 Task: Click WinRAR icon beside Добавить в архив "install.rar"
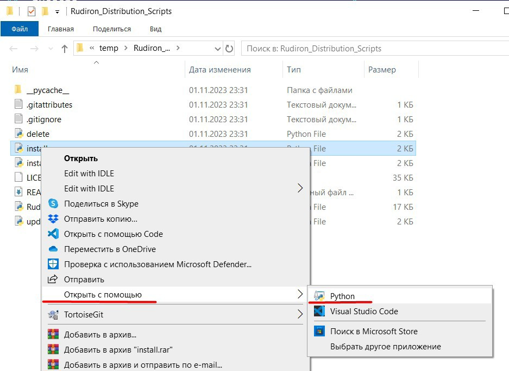click(x=53, y=349)
